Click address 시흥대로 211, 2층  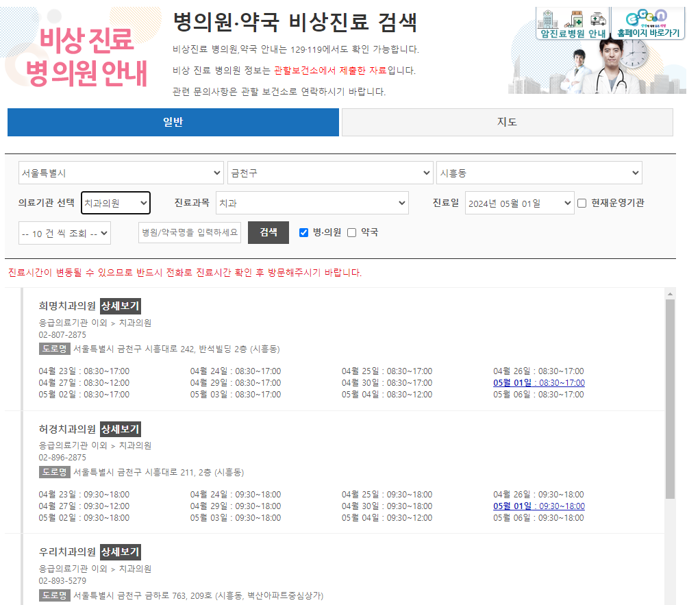pyautogui.click(x=158, y=472)
